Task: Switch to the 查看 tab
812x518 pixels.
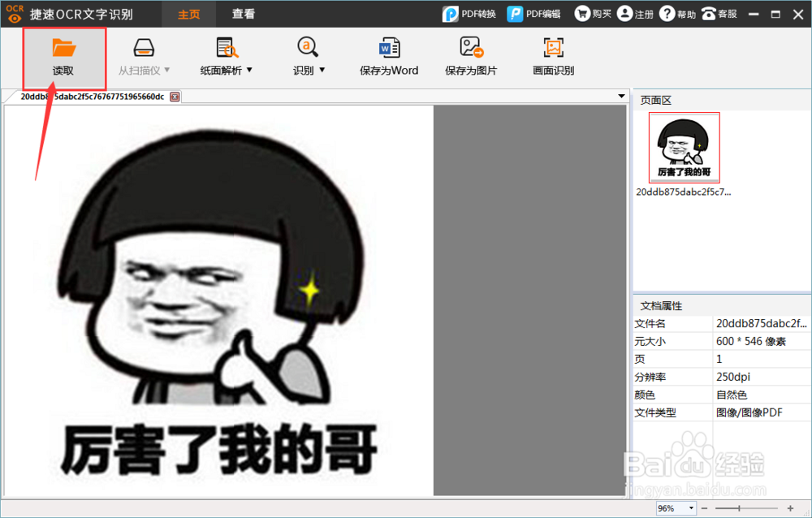Action: pyautogui.click(x=243, y=13)
